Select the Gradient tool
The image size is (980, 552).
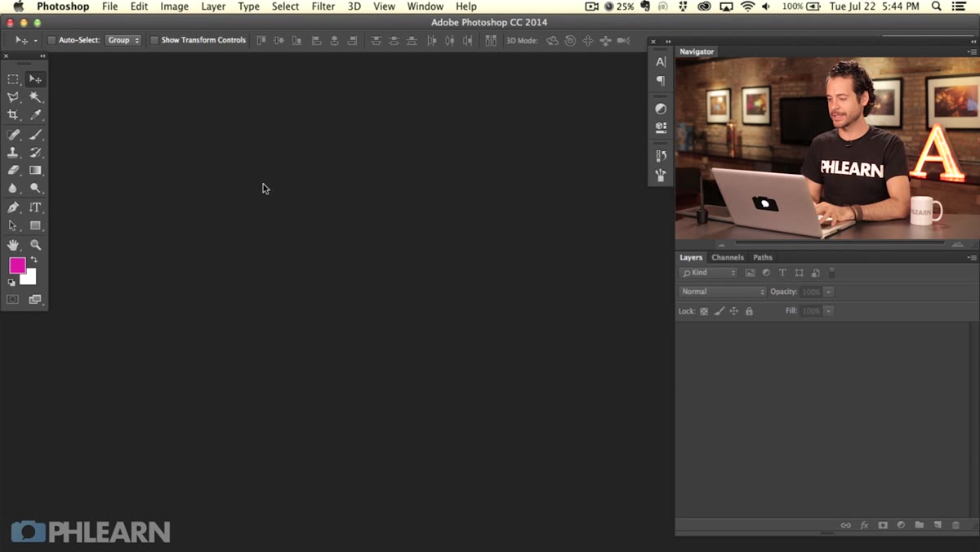tap(35, 171)
